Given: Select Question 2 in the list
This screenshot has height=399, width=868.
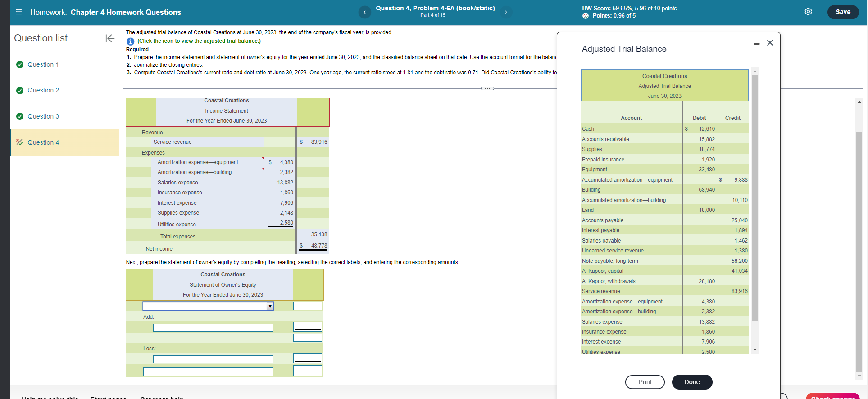Looking at the screenshot, I should click(x=43, y=90).
